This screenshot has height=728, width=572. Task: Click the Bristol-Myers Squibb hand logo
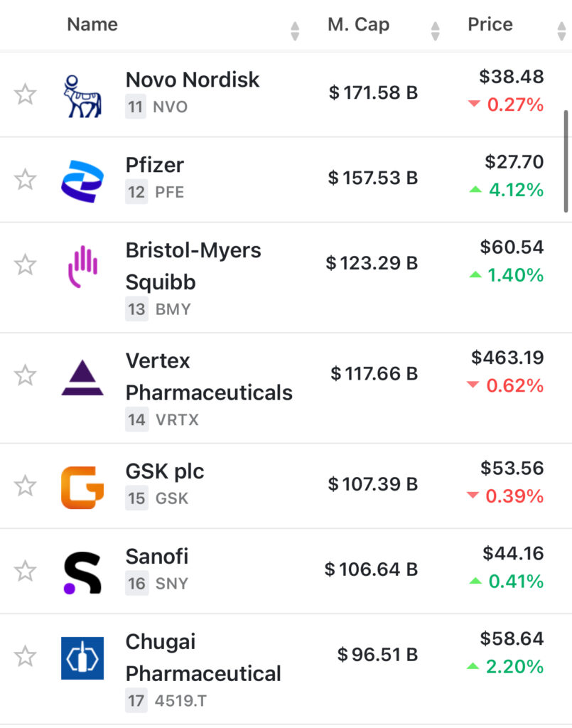(x=82, y=266)
